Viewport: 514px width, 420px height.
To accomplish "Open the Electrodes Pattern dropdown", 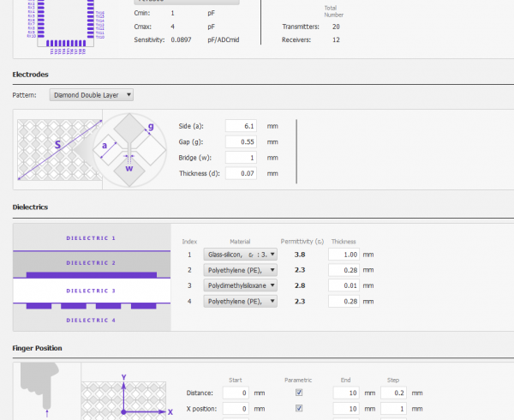I will (x=92, y=95).
